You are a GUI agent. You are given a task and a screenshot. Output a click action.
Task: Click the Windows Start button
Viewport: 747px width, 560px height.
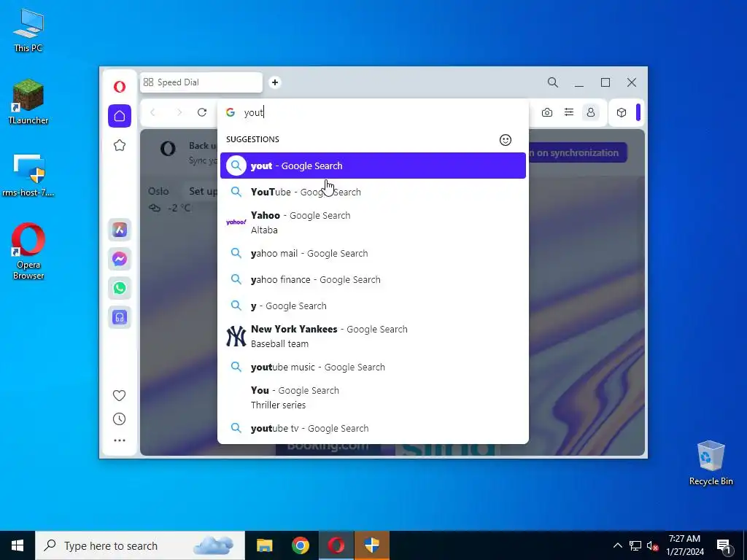[x=18, y=545]
